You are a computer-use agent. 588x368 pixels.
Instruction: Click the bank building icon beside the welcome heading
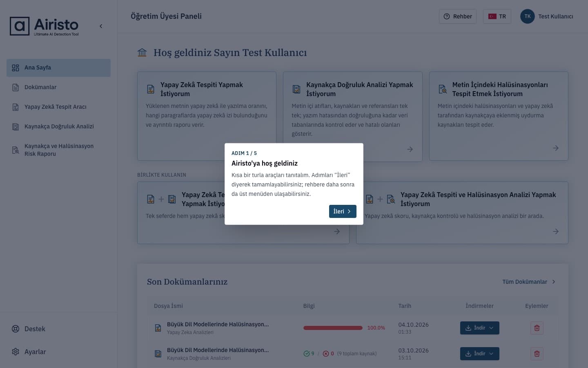pos(142,53)
